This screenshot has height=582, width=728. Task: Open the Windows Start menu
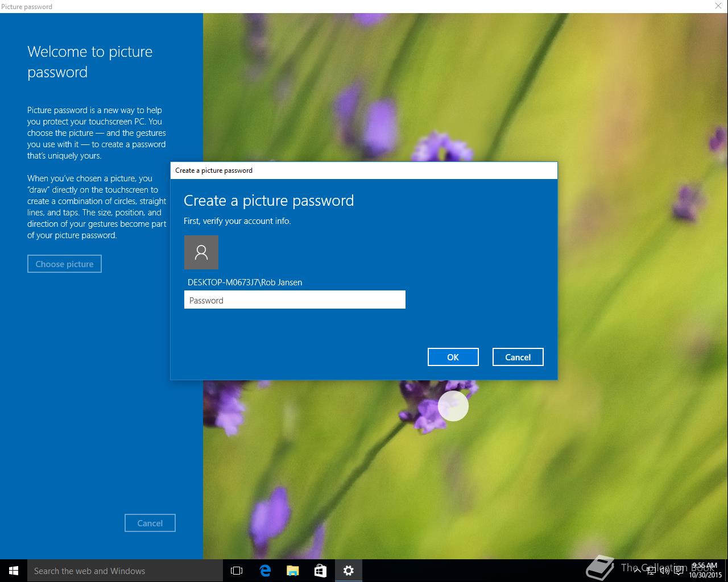[x=14, y=571]
